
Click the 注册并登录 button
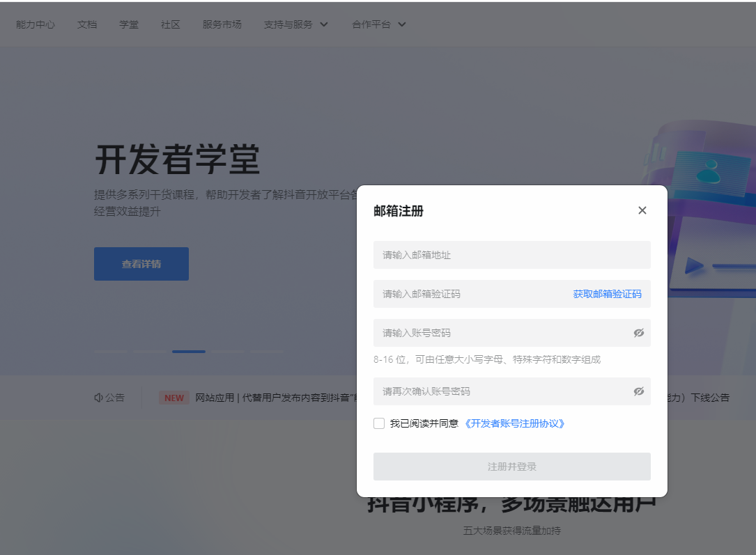click(x=511, y=467)
